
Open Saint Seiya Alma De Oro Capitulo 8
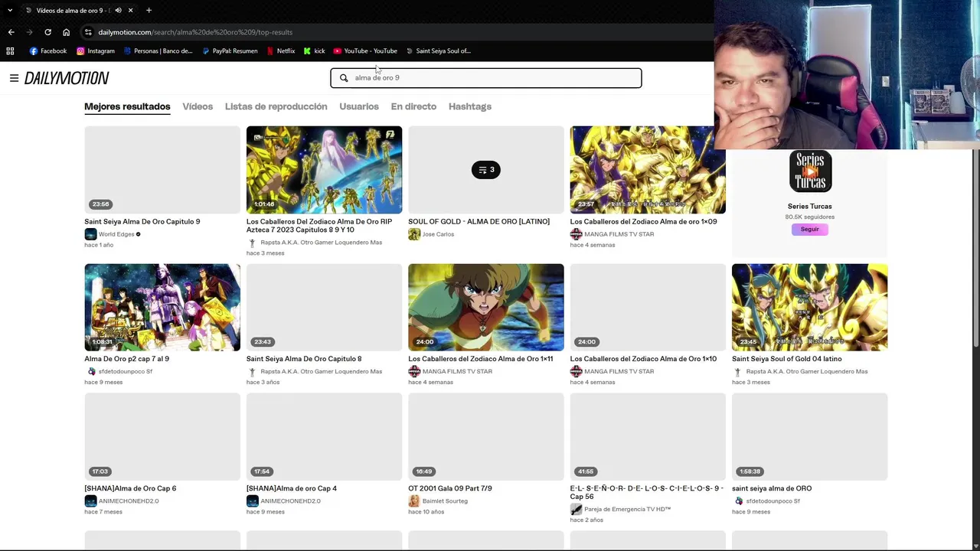pos(304,359)
